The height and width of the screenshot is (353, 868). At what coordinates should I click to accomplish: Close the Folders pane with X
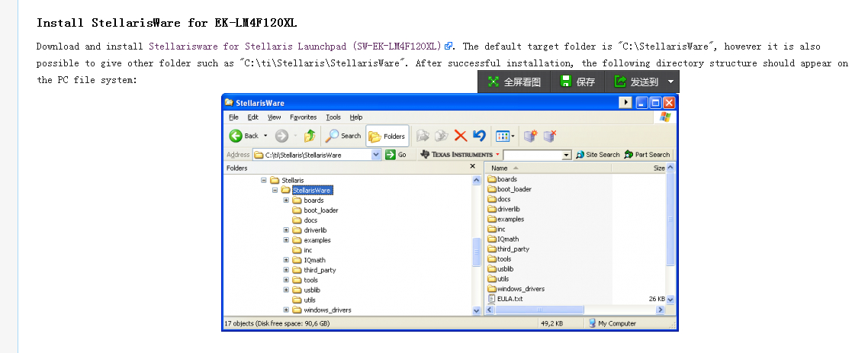tap(472, 166)
